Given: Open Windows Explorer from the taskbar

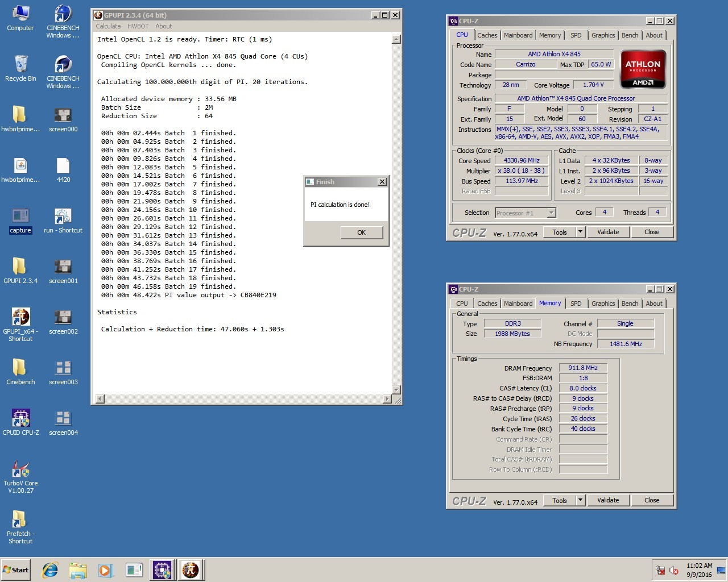Looking at the screenshot, I should tap(78, 570).
